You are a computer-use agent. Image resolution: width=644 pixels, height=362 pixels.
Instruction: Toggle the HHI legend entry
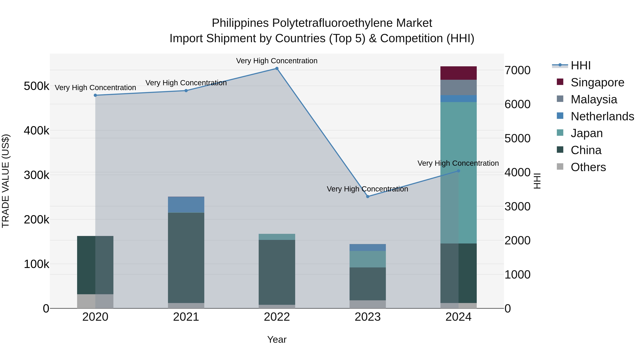[x=571, y=65]
